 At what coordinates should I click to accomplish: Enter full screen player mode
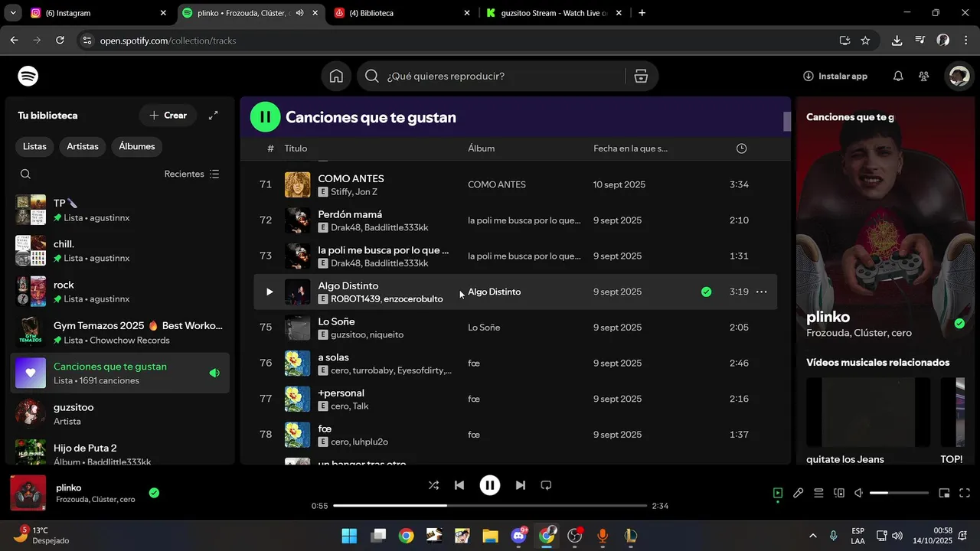click(965, 494)
